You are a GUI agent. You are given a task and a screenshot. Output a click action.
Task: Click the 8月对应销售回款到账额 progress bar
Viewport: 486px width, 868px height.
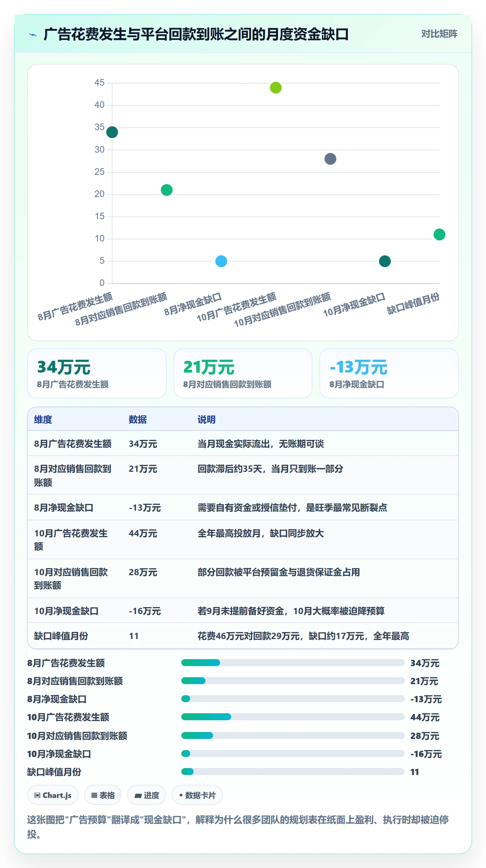click(x=293, y=681)
